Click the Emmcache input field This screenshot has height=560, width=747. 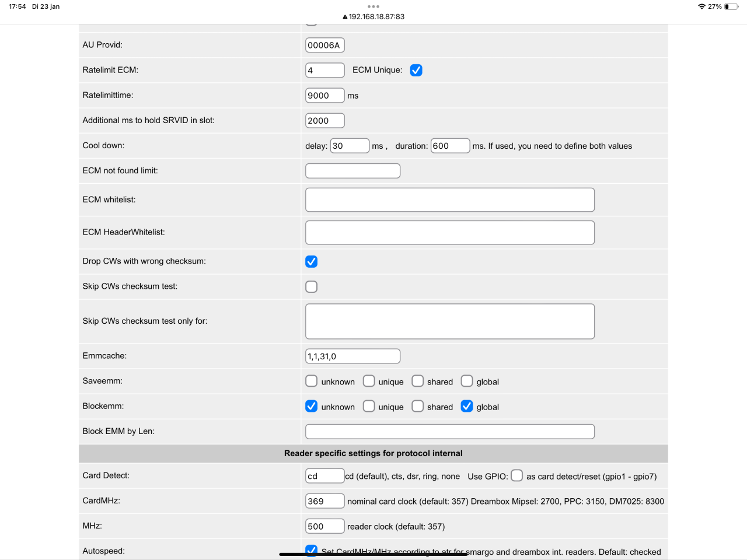(352, 356)
